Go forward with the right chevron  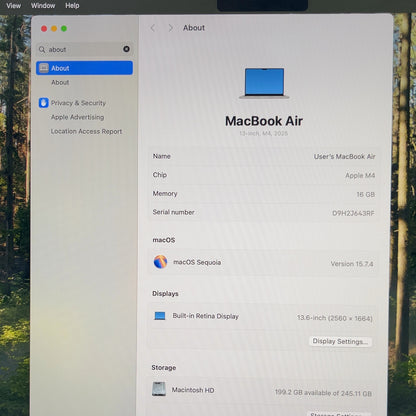point(171,28)
